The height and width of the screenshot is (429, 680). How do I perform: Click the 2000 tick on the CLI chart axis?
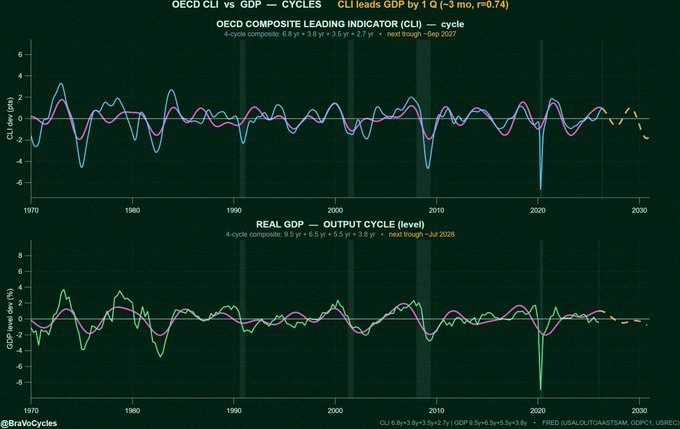click(x=335, y=210)
